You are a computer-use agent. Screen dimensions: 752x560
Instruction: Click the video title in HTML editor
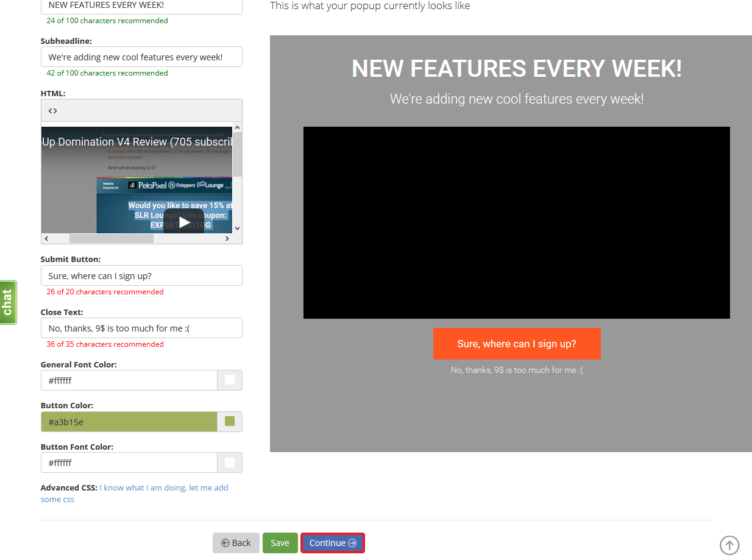point(137,142)
